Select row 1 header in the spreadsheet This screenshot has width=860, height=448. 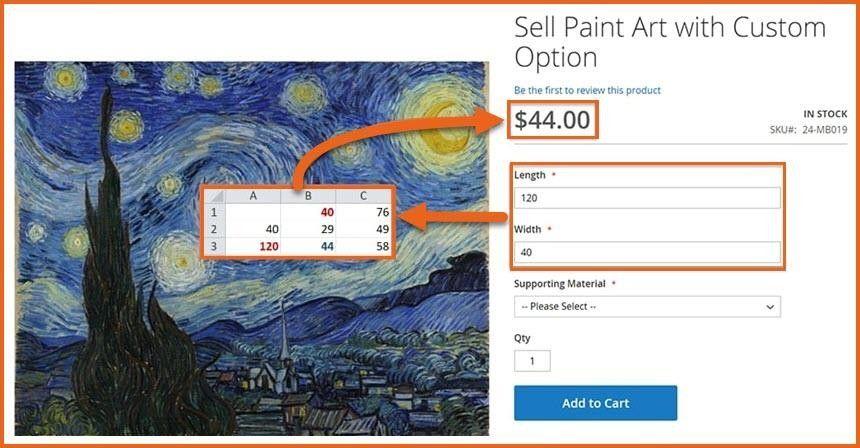tap(213, 213)
